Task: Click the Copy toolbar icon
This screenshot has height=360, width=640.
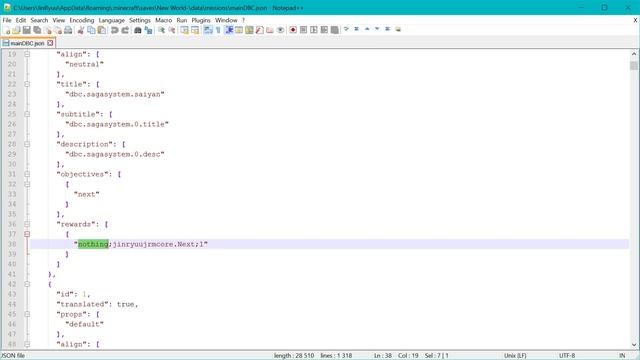Action: 91,30
